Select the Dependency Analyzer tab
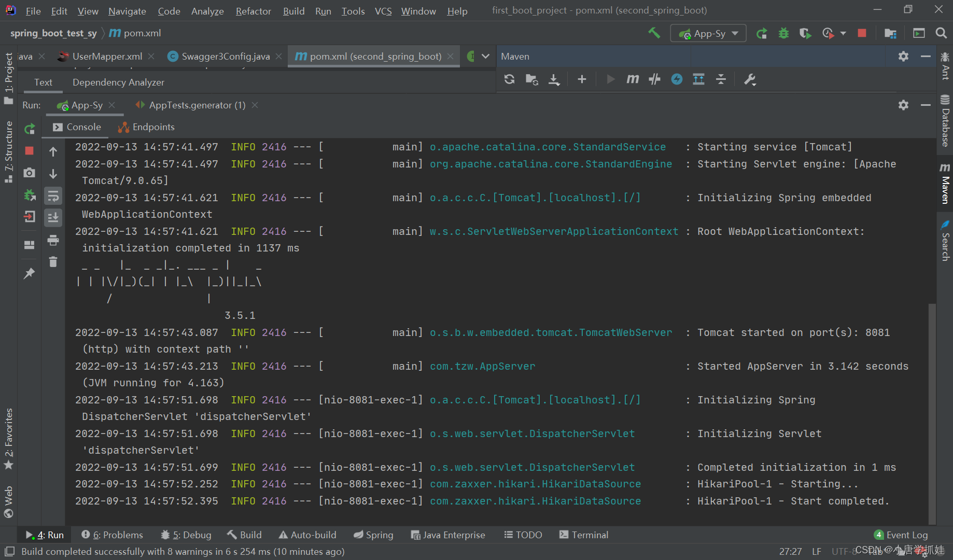The width and height of the screenshot is (953, 560). (x=118, y=82)
